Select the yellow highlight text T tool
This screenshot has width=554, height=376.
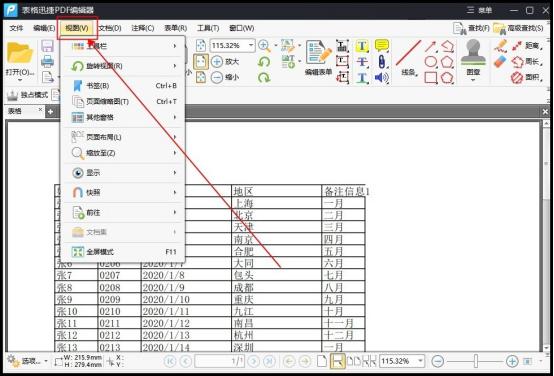pos(362,46)
